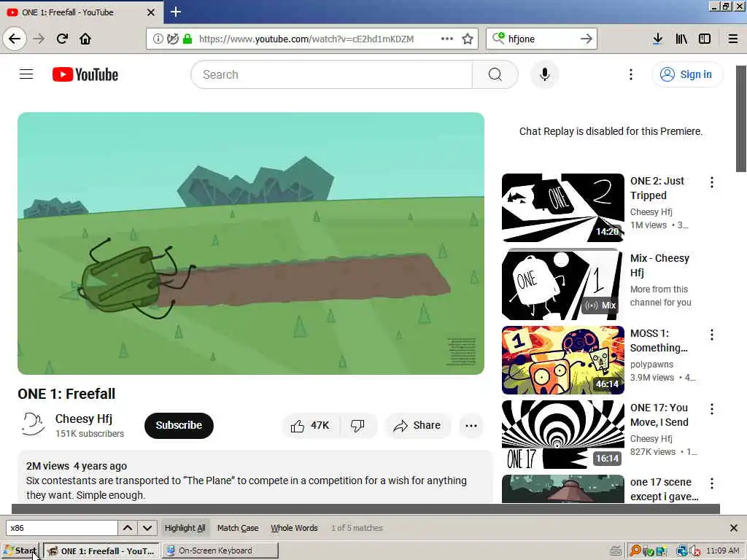Click the YouTube logo
747x560 pixels.
[85, 74]
